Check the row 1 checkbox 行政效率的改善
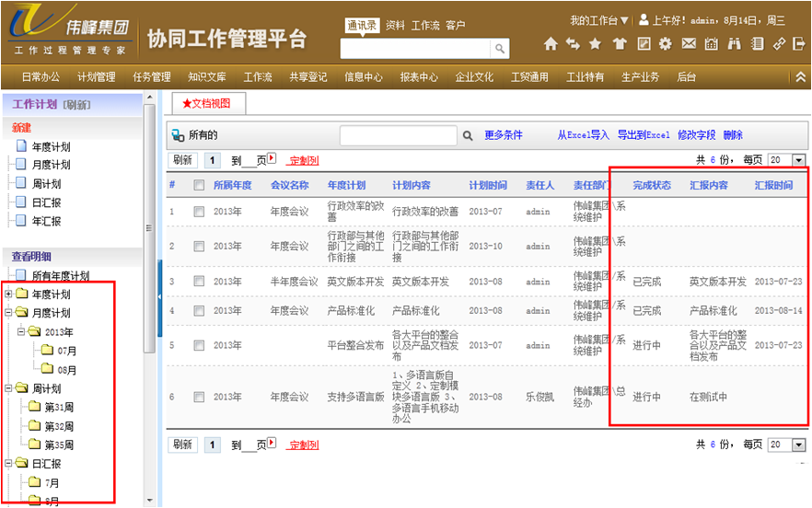The width and height of the screenshot is (812, 508). (199, 212)
